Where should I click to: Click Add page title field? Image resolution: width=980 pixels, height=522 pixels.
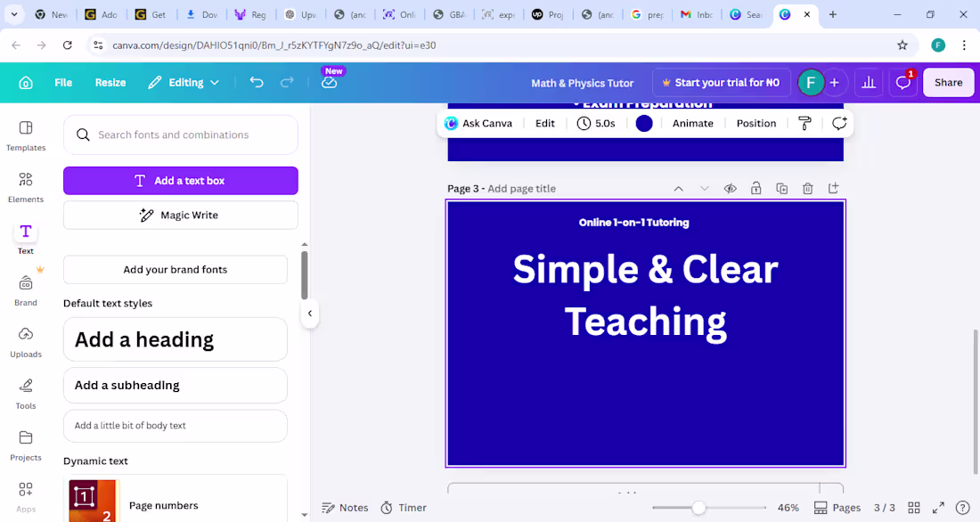pyautogui.click(x=521, y=189)
